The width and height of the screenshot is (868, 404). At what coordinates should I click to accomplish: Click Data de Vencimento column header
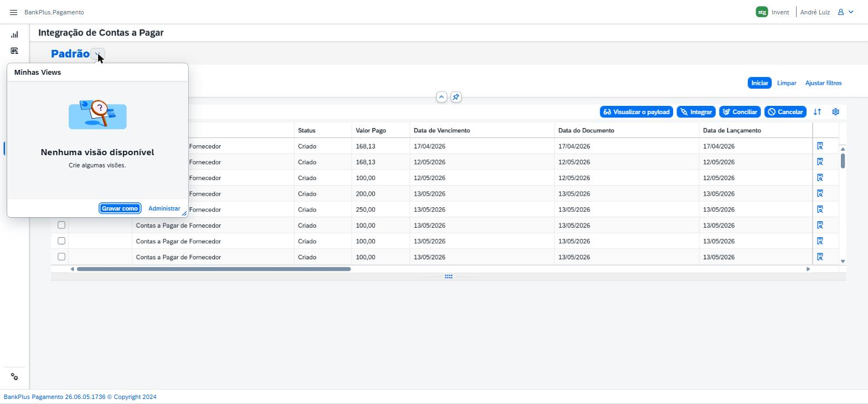(x=482, y=131)
